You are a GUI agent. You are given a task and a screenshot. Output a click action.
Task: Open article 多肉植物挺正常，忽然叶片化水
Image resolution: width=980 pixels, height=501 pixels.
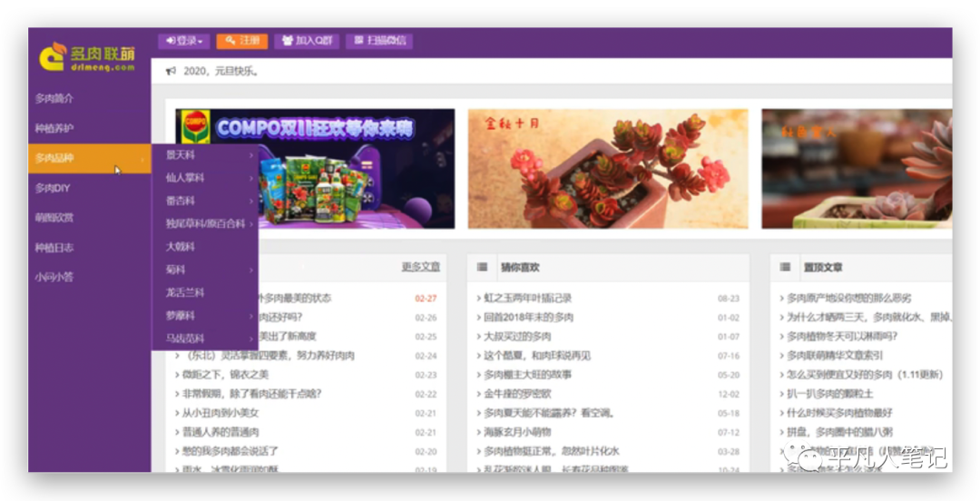(552, 451)
